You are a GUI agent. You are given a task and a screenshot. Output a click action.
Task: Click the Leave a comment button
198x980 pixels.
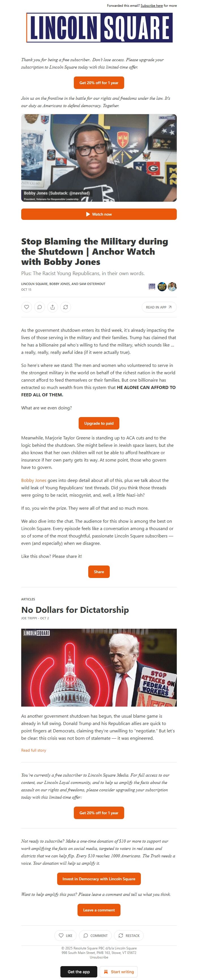(99, 910)
